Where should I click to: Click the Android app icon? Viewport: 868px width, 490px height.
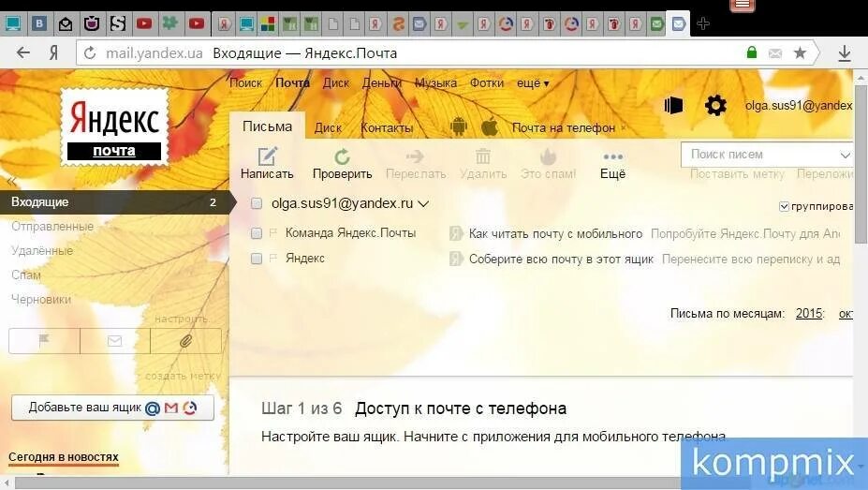[459, 126]
